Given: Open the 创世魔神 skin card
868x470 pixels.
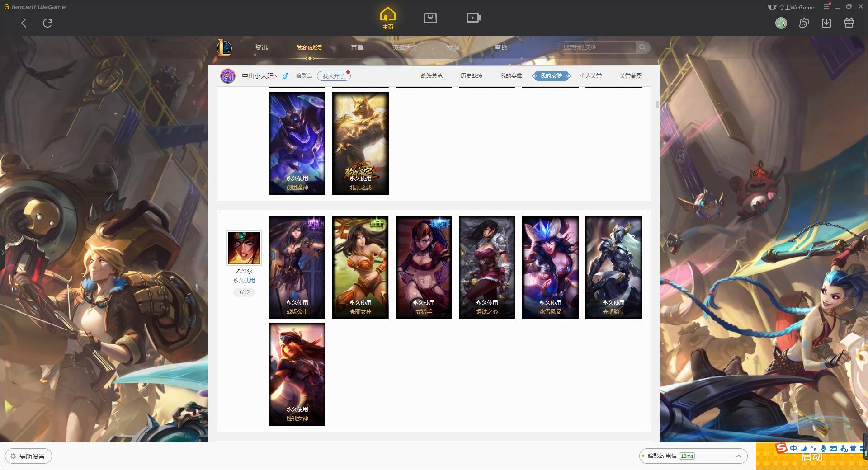Looking at the screenshot, I should tap(297, 144).
